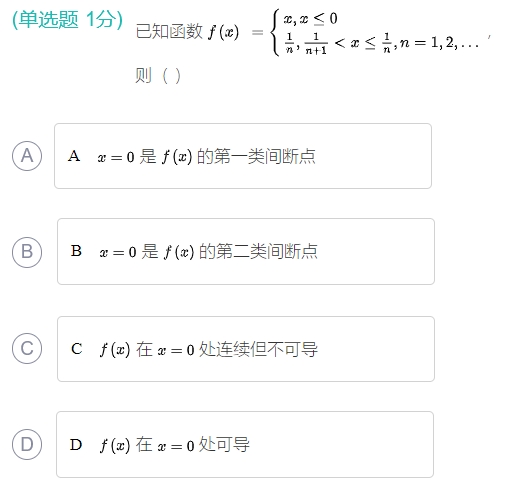
Task: Click letter B inside second answer box
Action: coord(76,251)
